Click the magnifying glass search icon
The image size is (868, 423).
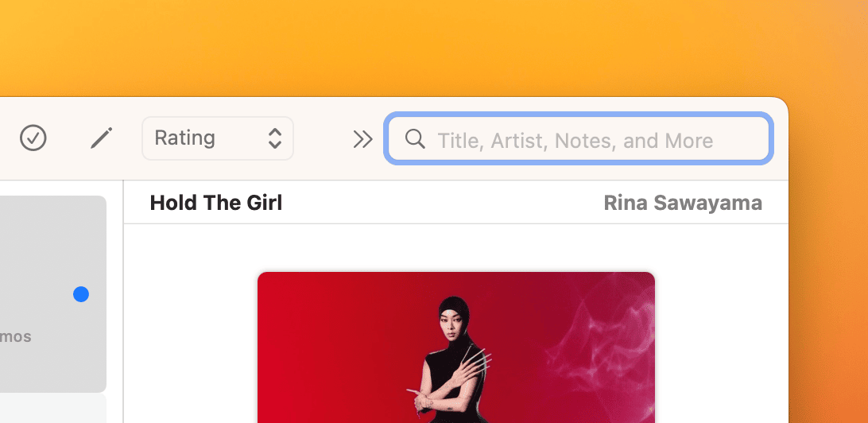point(415,139)
